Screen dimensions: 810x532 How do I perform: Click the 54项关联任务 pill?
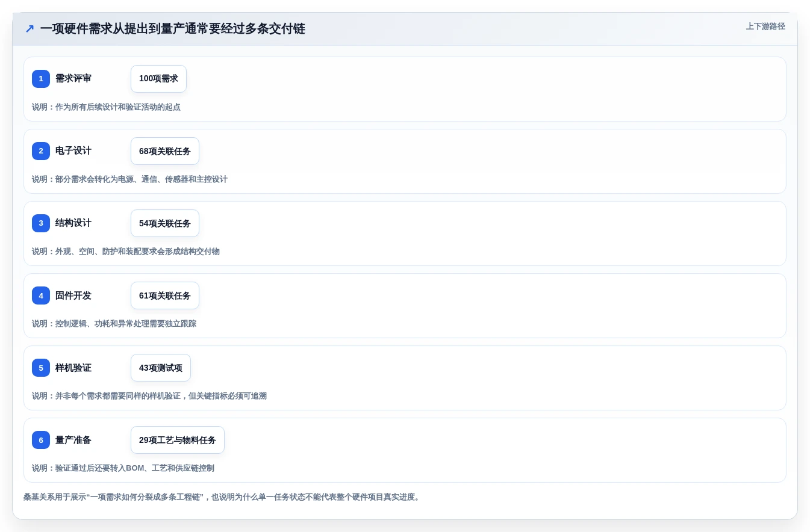tap(165, 223)
